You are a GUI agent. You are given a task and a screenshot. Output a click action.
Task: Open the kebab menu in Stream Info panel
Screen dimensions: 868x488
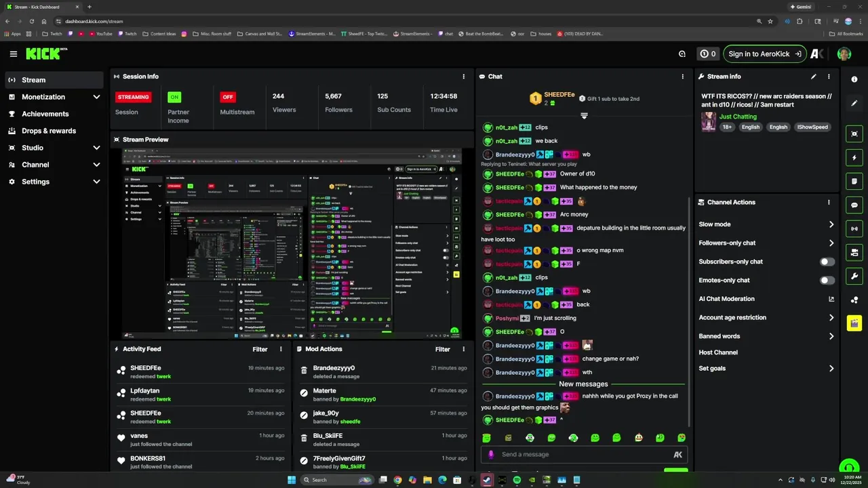[829, 77]
